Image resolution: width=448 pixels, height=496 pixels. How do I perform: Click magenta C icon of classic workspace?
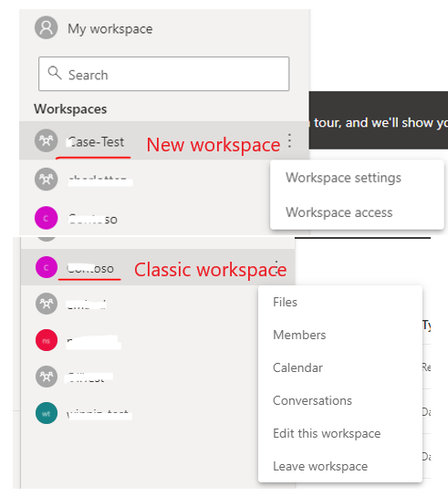[47, 267]
